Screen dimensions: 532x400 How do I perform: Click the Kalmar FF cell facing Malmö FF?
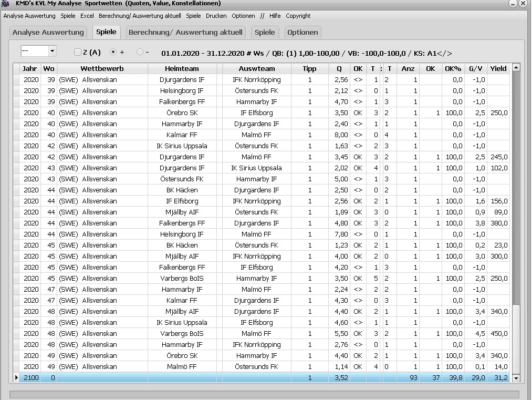tap(182, 135)
